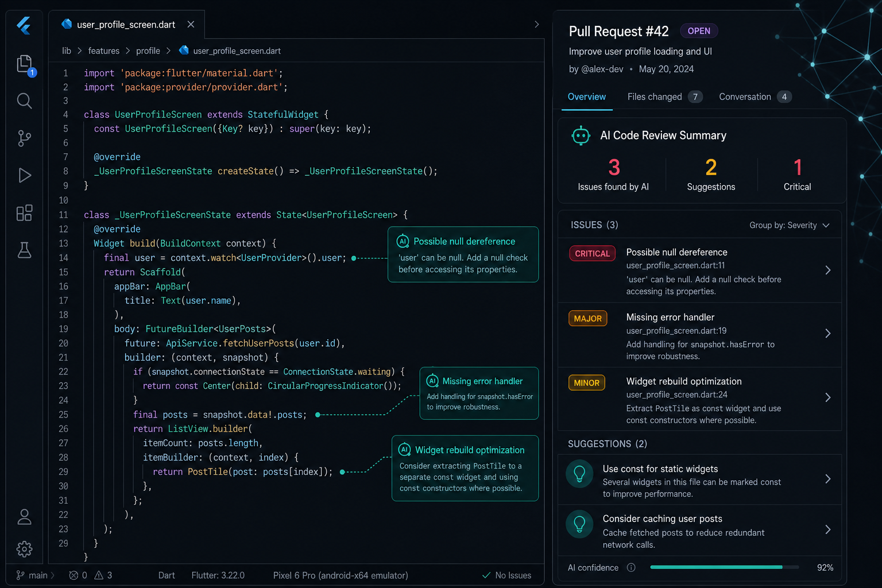Click the Use const for static widgets title

coord(660,469)
